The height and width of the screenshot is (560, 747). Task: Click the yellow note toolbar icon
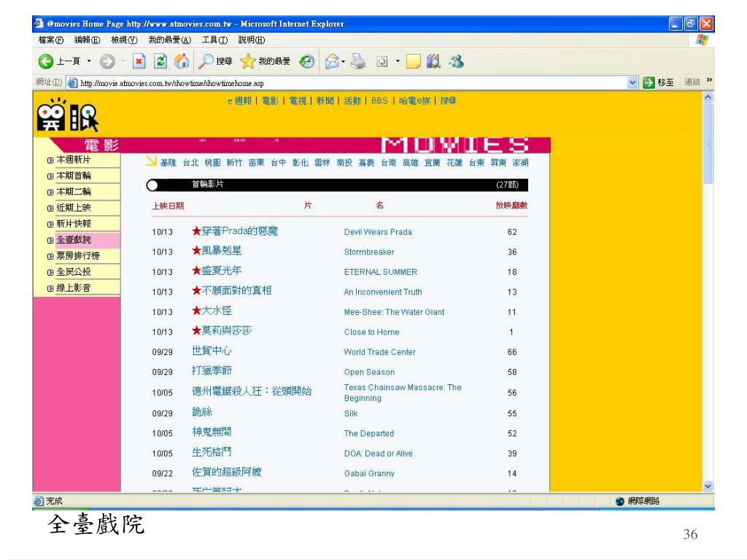click(x=413, y=61)
